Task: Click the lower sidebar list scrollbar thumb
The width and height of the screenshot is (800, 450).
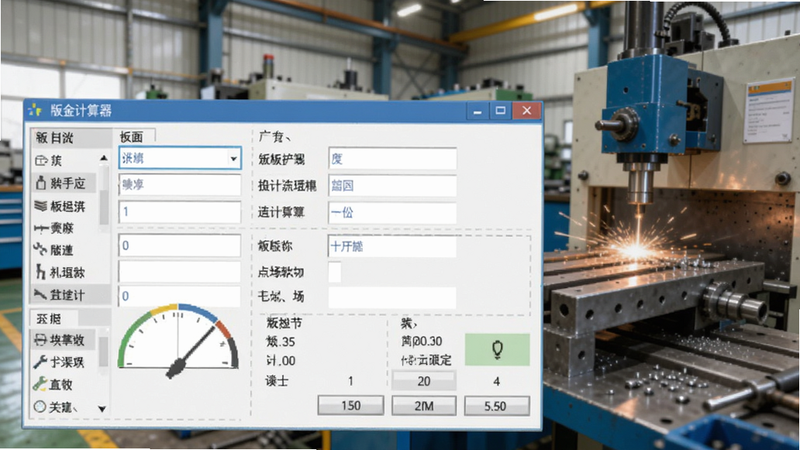Action: (104, 352)
